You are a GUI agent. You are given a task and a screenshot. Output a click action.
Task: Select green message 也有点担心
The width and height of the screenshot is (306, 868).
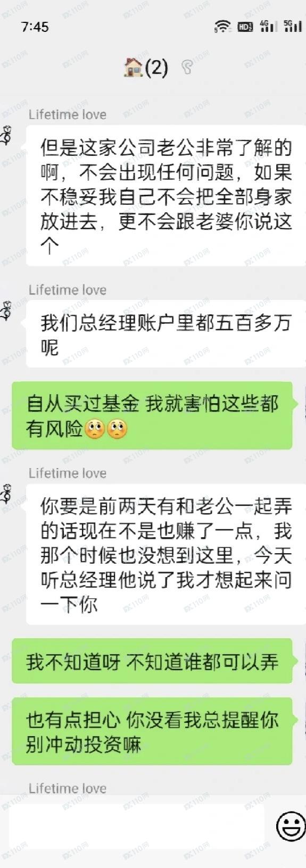[152, 732]
